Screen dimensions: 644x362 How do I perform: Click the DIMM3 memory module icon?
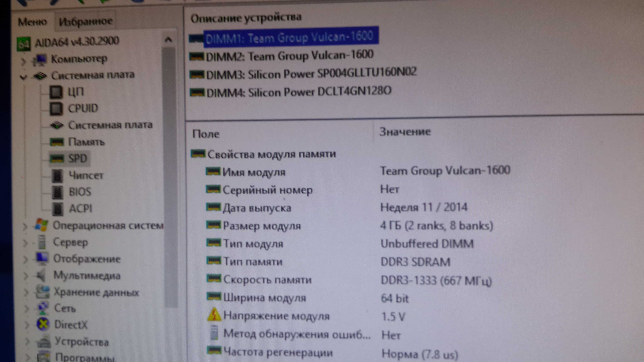tap(197, 75)
